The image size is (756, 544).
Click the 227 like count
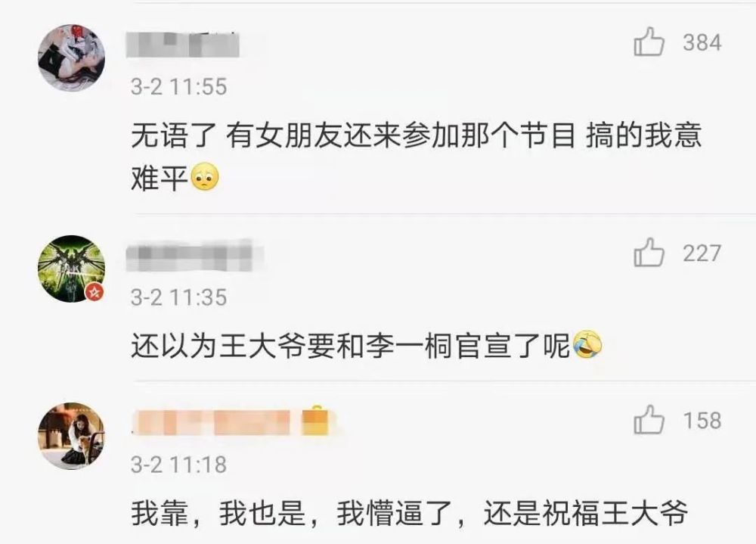click(x=702, y=253)
